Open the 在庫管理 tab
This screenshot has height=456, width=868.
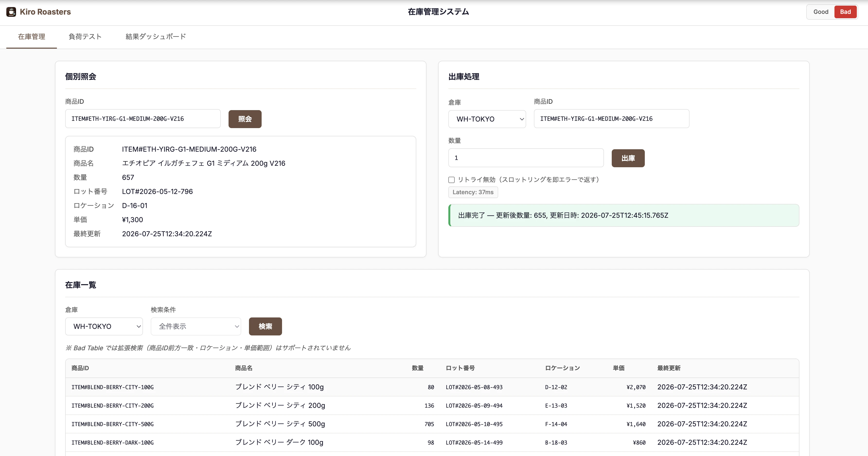point(31,37)
